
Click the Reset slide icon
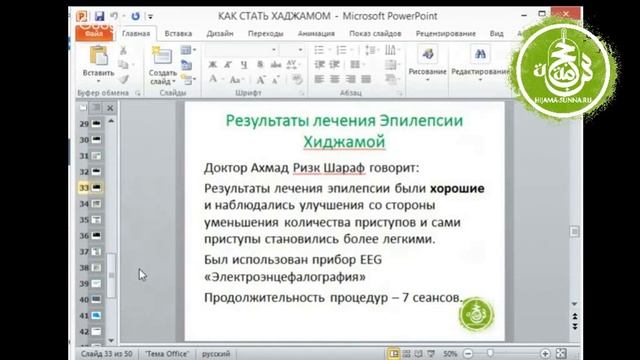[187, 65]
